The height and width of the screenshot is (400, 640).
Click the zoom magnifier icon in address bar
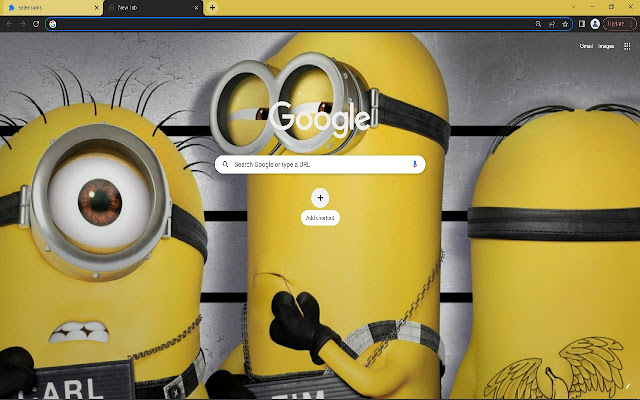[538, 24]
